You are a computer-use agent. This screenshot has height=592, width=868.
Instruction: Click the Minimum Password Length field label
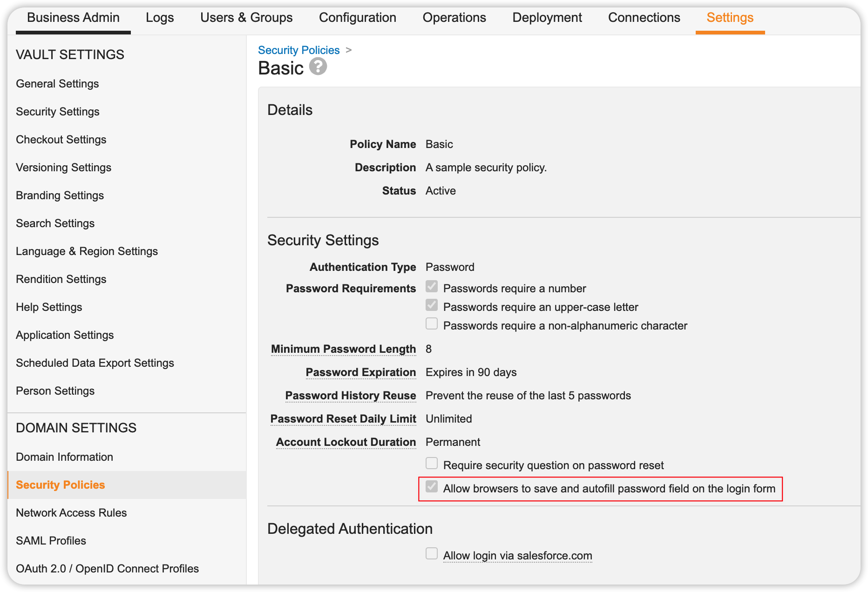coord(343,349)
